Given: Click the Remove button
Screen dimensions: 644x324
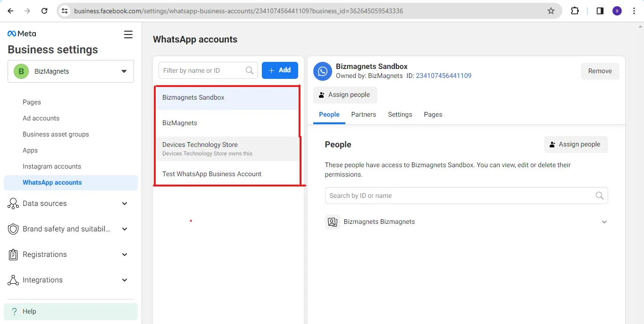Looking at the screenshot, I should coord(600,71).
